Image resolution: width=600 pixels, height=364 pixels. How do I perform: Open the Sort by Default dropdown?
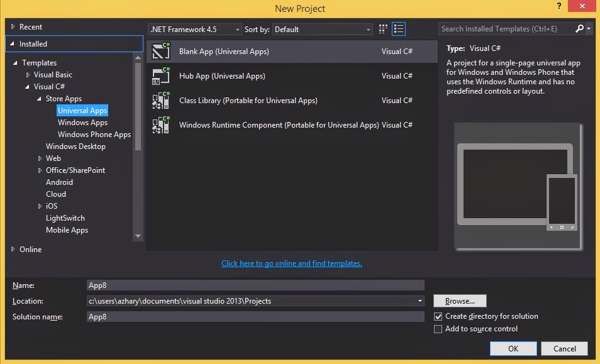tap(369, 28)
